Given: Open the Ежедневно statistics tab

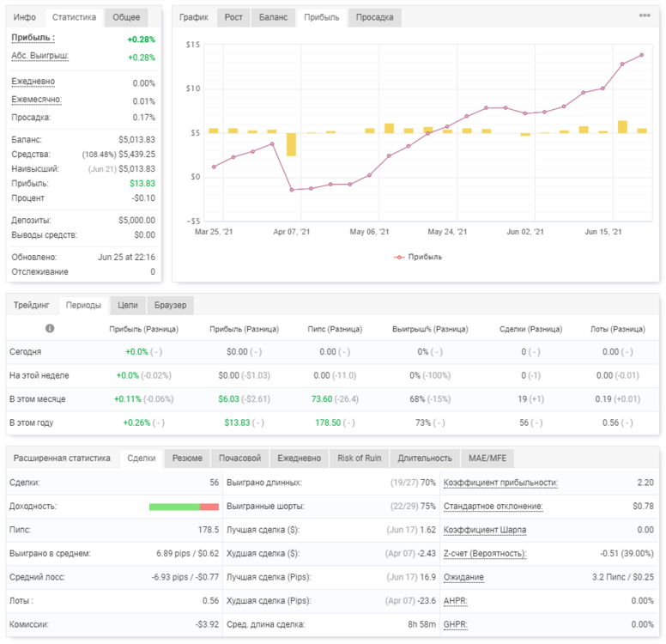Looking at the screenshot, I should (x=299, y=459).
